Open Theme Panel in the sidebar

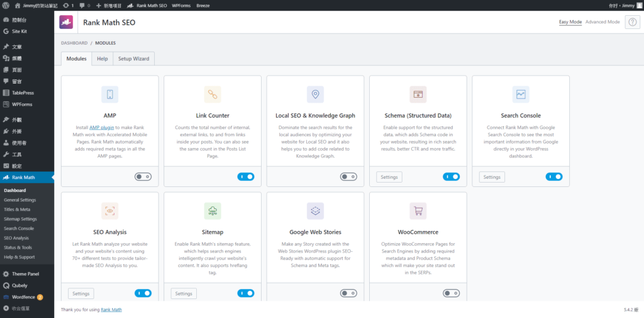(26, 273)
